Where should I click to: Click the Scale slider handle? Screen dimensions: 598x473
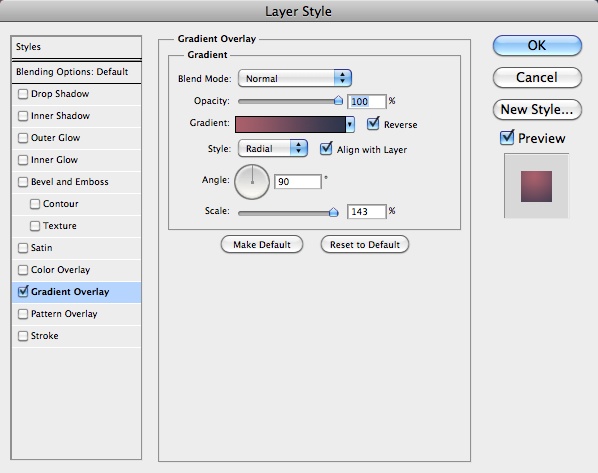(x=334, y=212)
